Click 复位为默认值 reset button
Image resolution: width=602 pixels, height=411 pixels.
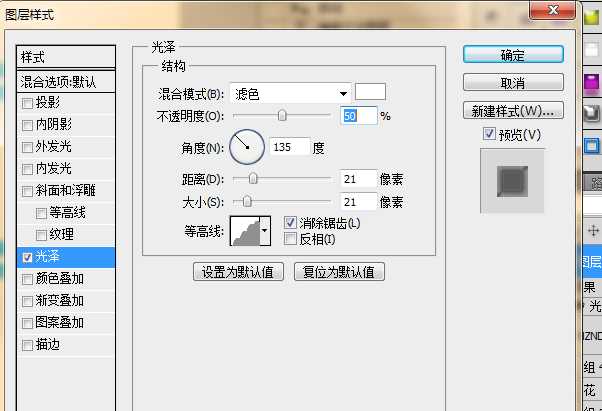click(x=339, y=272)
